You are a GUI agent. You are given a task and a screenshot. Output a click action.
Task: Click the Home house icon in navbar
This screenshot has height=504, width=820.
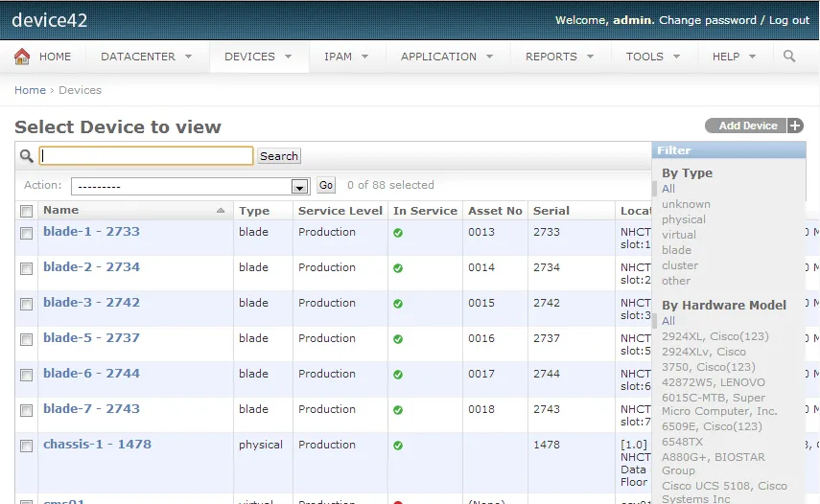pyautogui.click(x=22, y=57)
